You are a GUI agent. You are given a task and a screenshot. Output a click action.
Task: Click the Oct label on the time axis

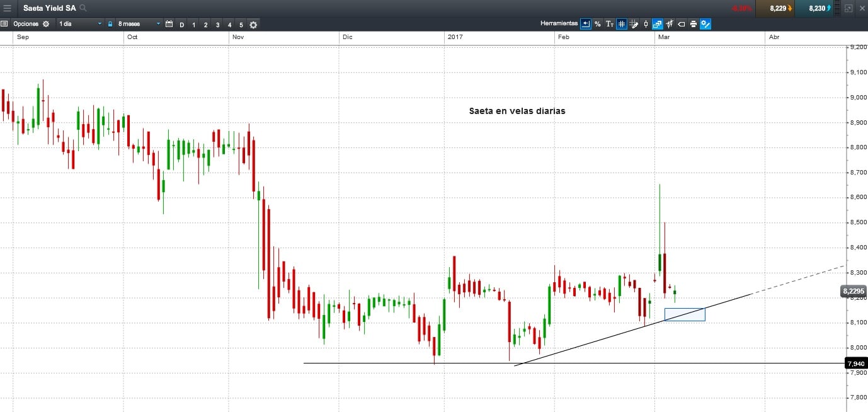click(132, 37)
